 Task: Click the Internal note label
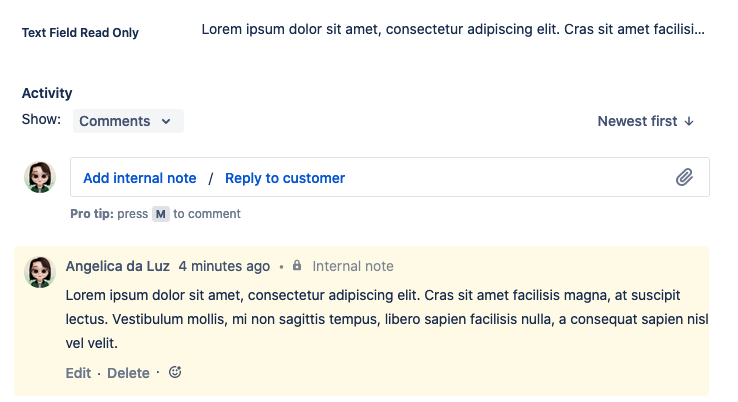coord(353,266)
